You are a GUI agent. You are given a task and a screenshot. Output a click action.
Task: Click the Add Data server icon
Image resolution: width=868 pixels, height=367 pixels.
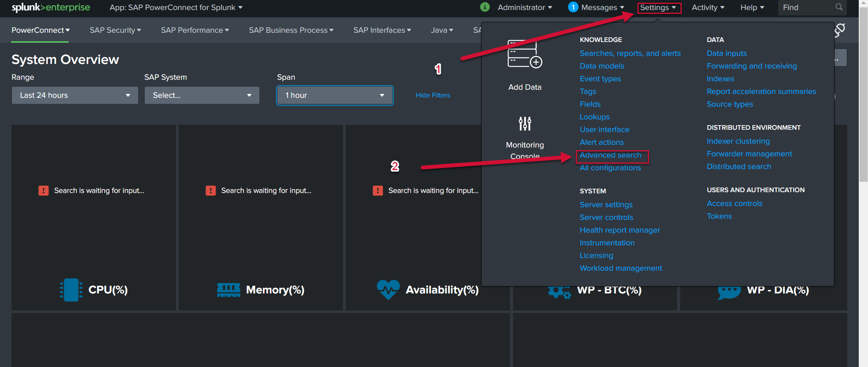[x=524, y=54]
